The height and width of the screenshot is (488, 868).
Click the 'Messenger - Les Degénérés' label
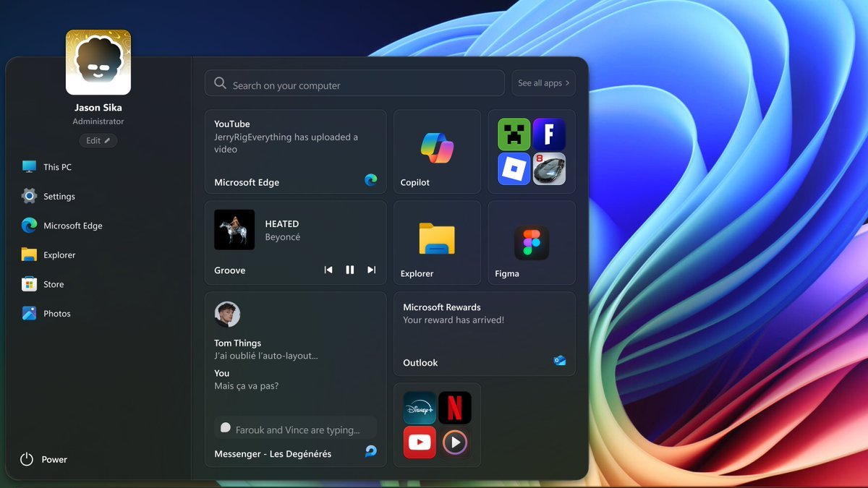coord(273,454)
